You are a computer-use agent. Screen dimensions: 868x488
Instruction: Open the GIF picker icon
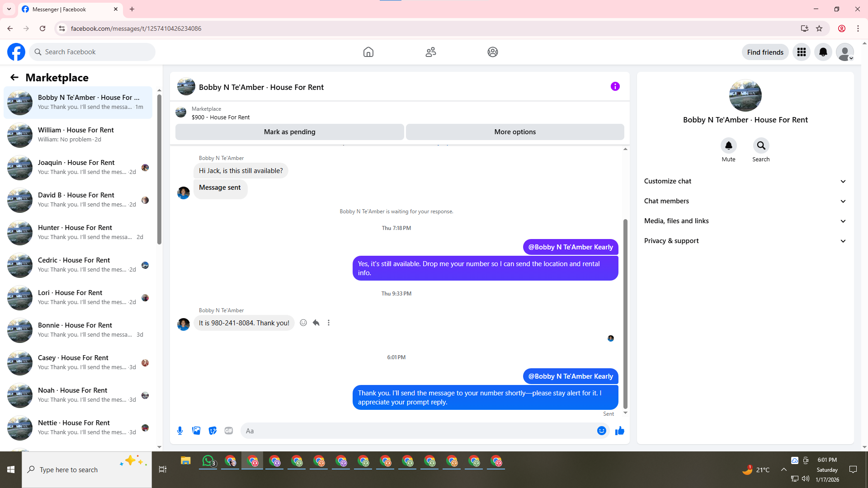click(x=229, y=431)
